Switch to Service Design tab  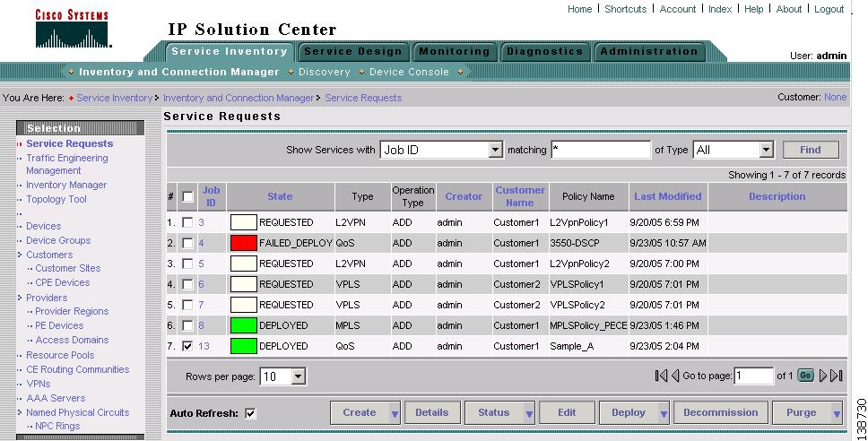tap(353, 51)
